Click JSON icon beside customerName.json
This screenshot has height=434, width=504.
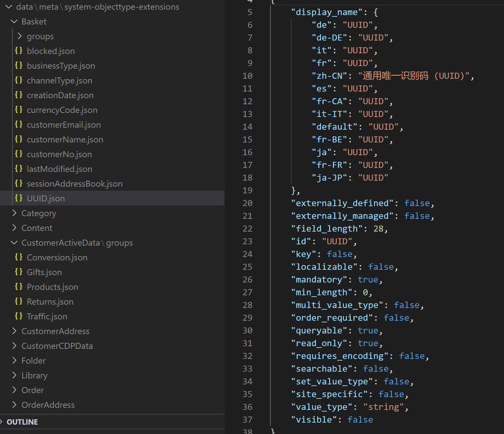[x=19, y=139]
